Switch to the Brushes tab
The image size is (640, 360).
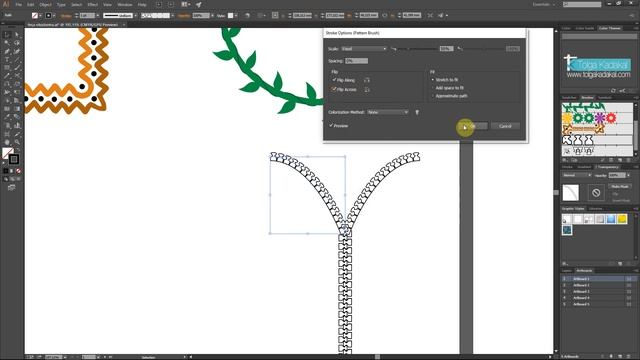pos(587,98)
